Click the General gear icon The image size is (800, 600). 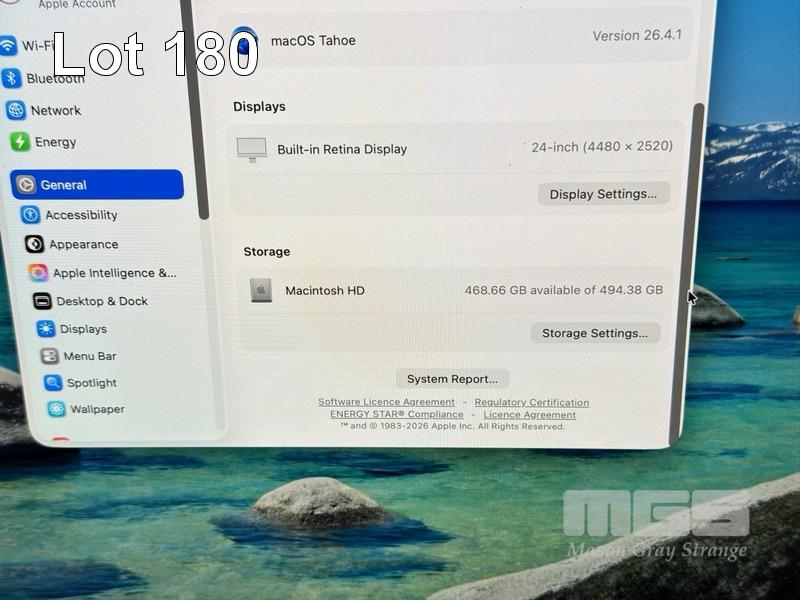coord(26,184)
